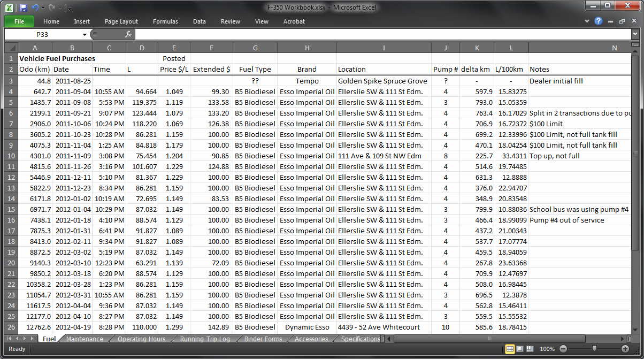Click the vertical split box above scrollbar
Screen dimensions: 644x359
pyautogui.click(x=635, y=45)
